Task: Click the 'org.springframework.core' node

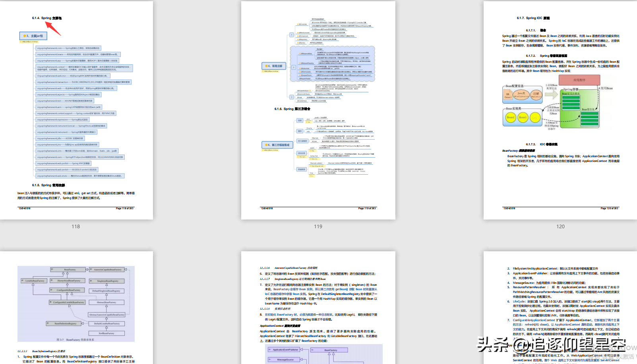Action: click(68, 48)
